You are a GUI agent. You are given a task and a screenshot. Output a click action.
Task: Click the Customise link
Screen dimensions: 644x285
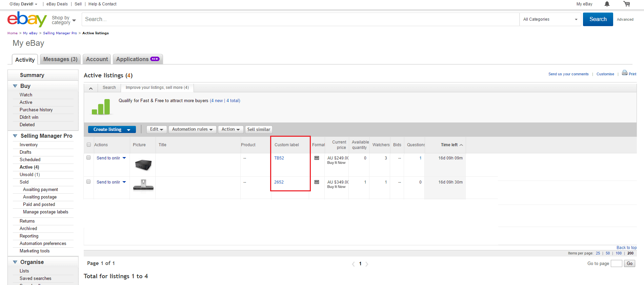[x=605, y=74]
